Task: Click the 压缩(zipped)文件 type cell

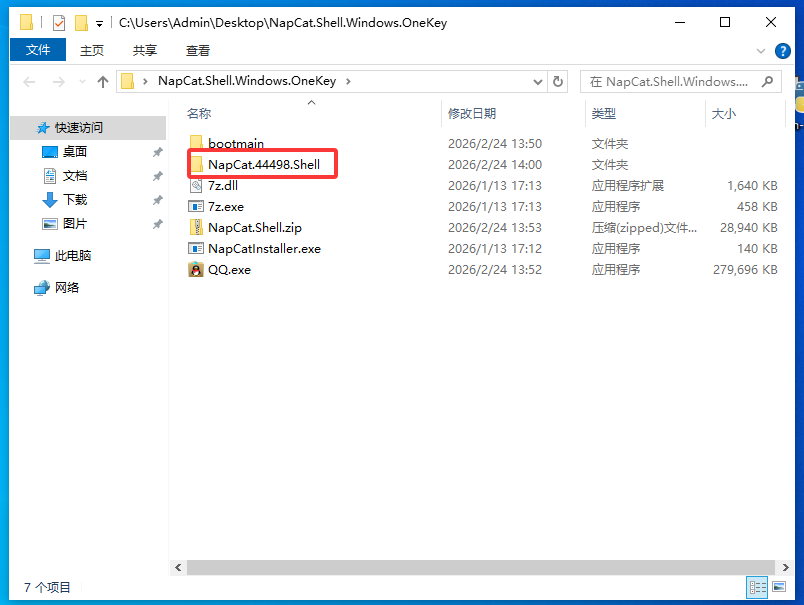Action: [644, 228]
